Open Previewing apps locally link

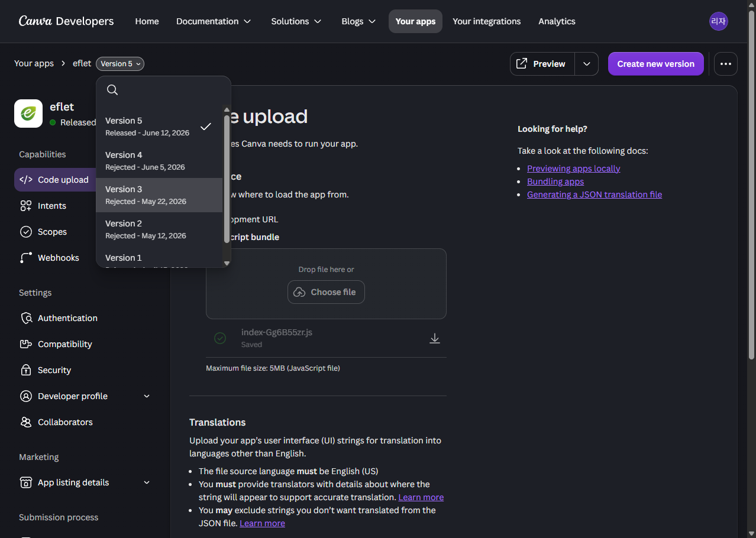pyautogui.click(x=574, y=168)
